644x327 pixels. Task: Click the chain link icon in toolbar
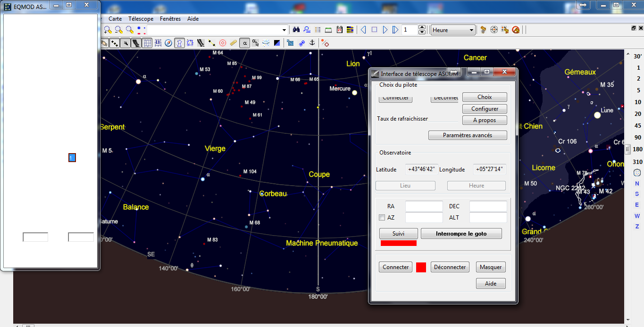pyautogui.click(x=301, y=43)
